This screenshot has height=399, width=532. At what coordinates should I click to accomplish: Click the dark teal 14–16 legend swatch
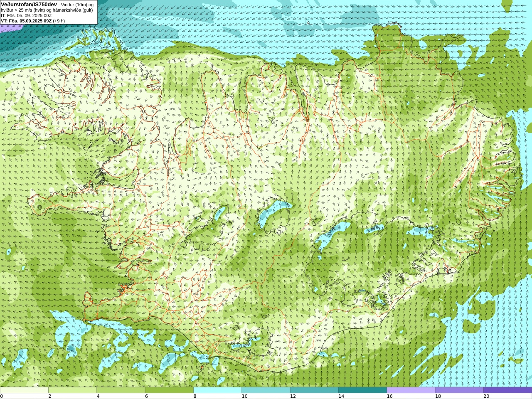click(x=362, y=390)
